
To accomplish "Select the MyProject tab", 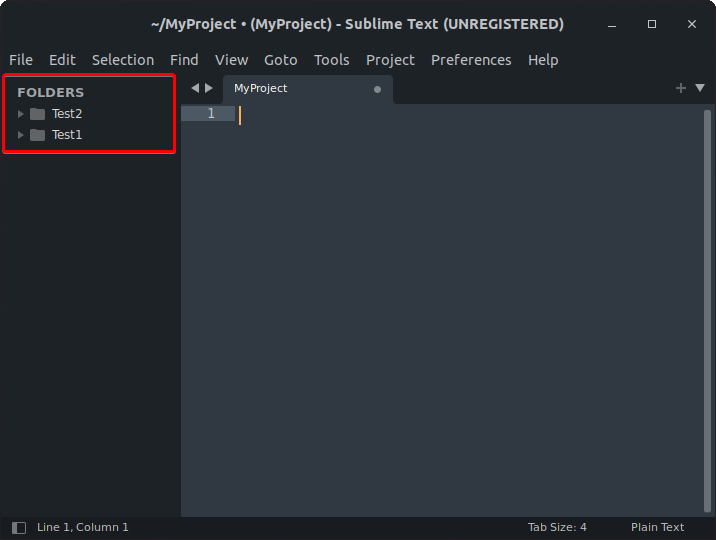I will pyautogui.click(x=307, y=89).
